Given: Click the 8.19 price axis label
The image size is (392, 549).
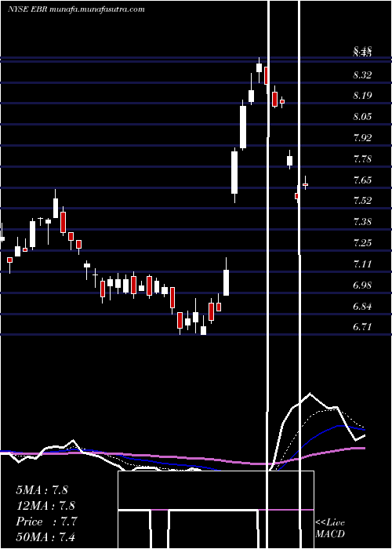Looking at the screenshot, I should click(362, 96).
